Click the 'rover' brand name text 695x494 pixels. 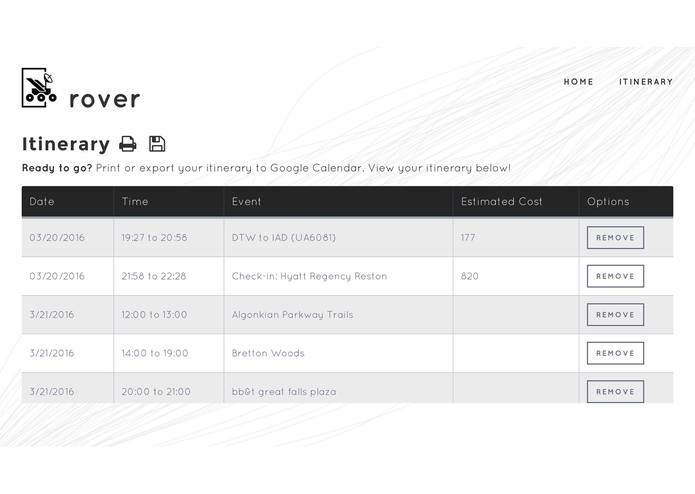(x=105, y=99)
